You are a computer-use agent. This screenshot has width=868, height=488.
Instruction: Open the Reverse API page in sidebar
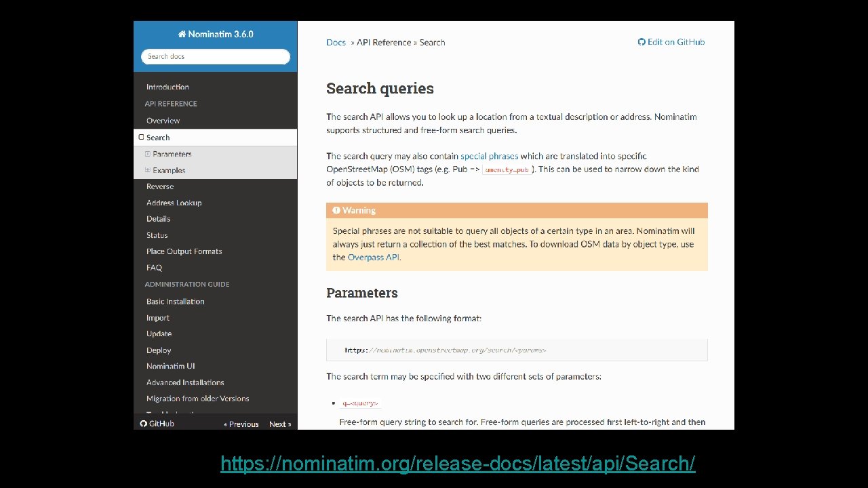click(160, 186)
